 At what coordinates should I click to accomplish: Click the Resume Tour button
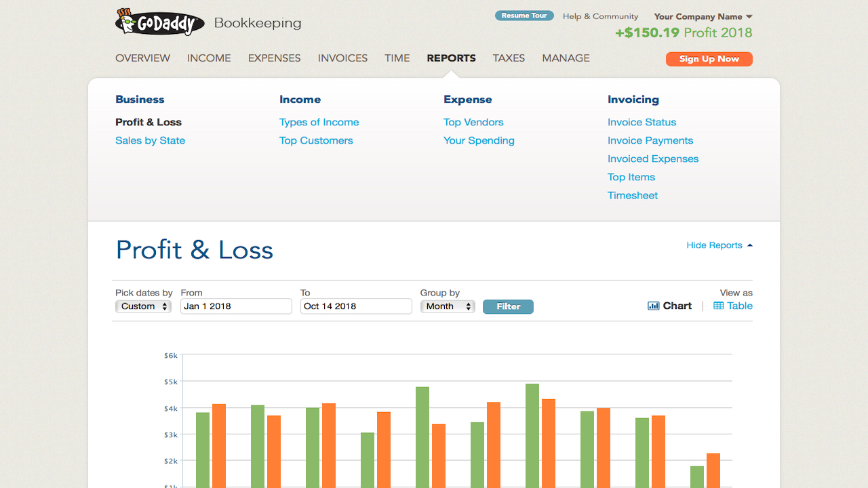[x=524, y=16]
